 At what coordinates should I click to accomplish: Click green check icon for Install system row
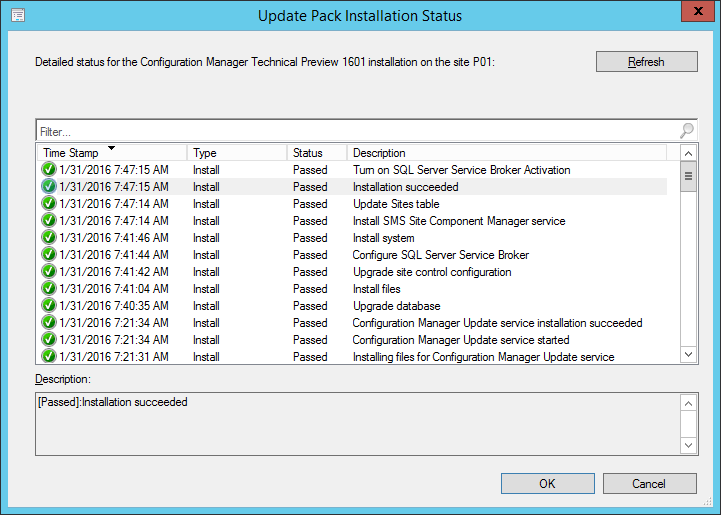click(x=48, y=238)
